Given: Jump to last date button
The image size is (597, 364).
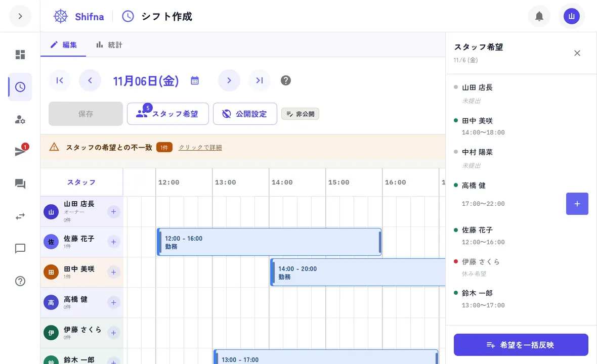Looking at the screenshot, I should pos(259,80).
